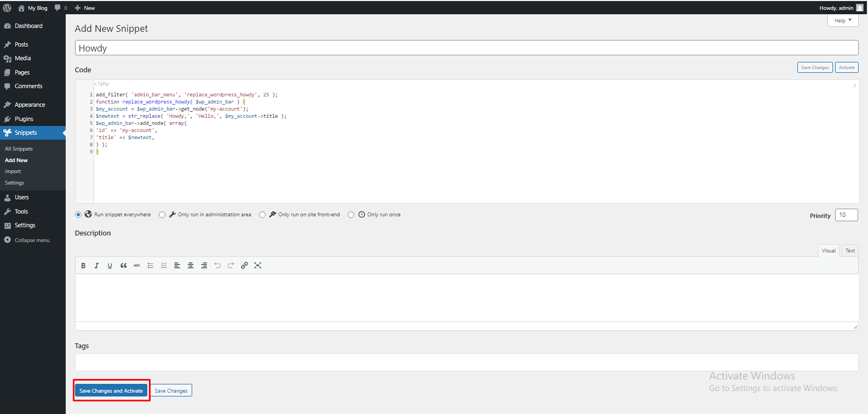Select Only run once option

(351, 215)
